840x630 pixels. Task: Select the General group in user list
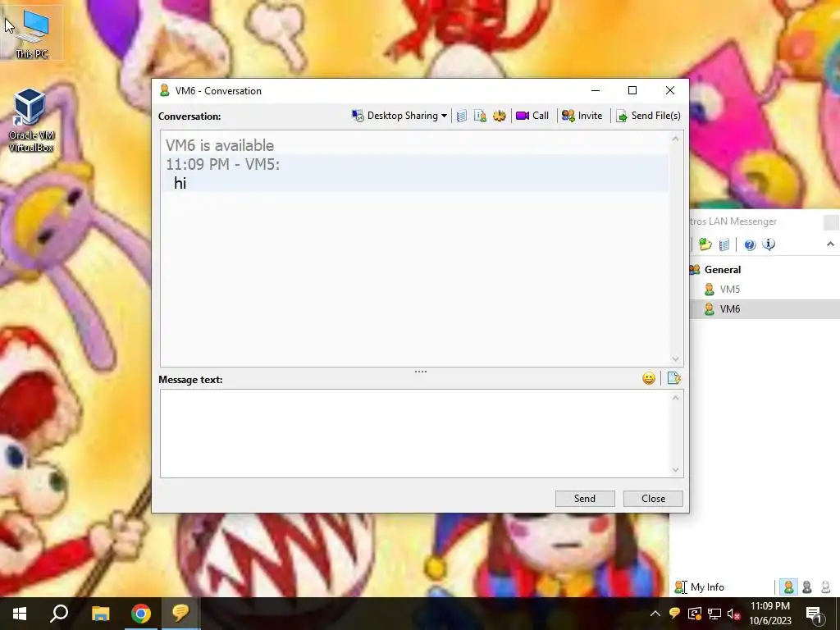coord(722,269)
